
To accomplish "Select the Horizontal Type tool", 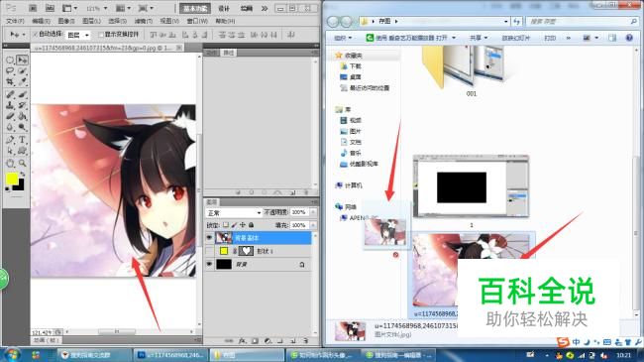I will [x=23, y=140].
